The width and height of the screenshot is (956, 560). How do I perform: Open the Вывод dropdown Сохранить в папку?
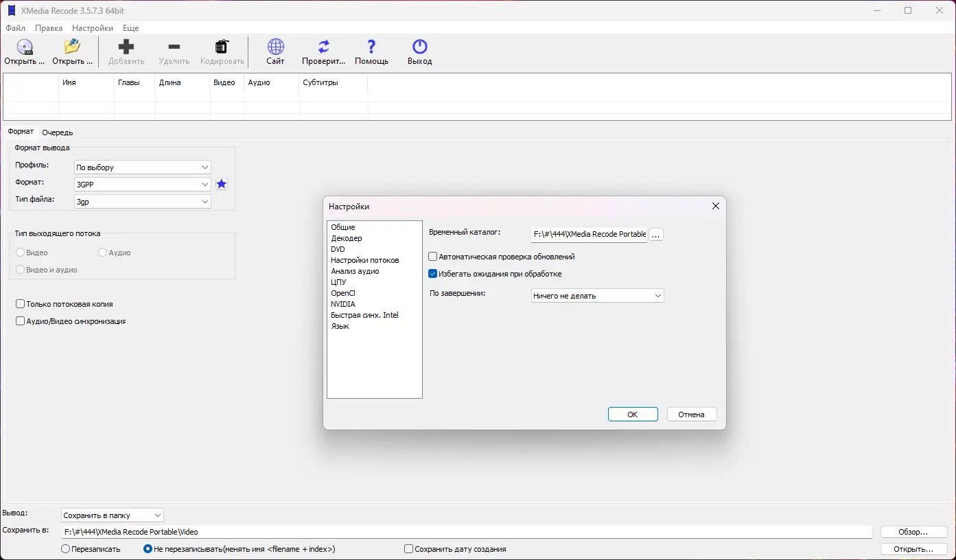[112, 515]
